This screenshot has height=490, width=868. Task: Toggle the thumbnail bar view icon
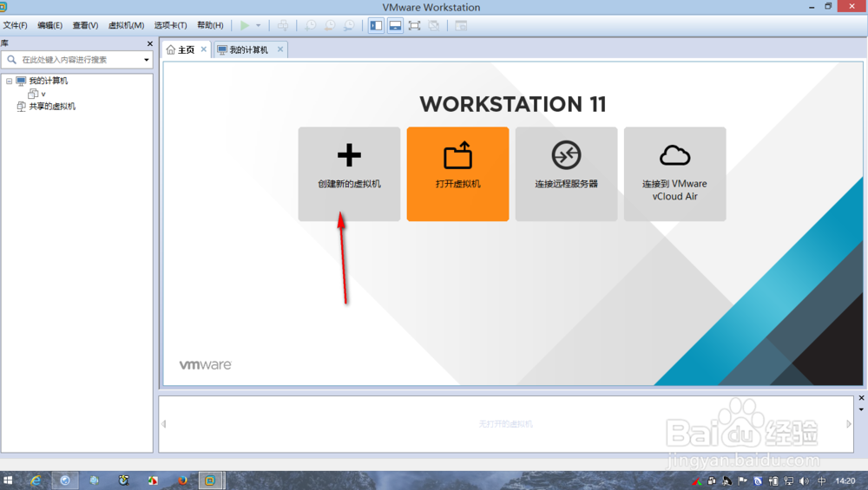(x=395, y=25)
